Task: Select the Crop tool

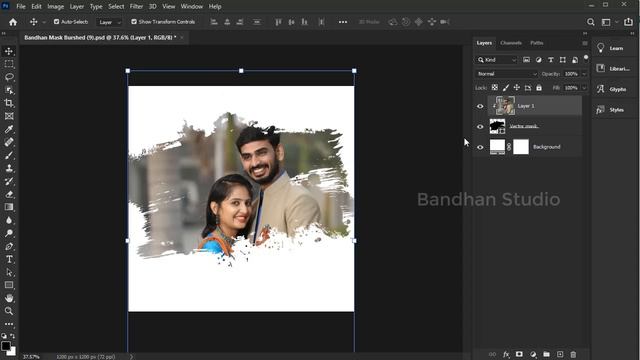Action: click(x=9, y=103)
